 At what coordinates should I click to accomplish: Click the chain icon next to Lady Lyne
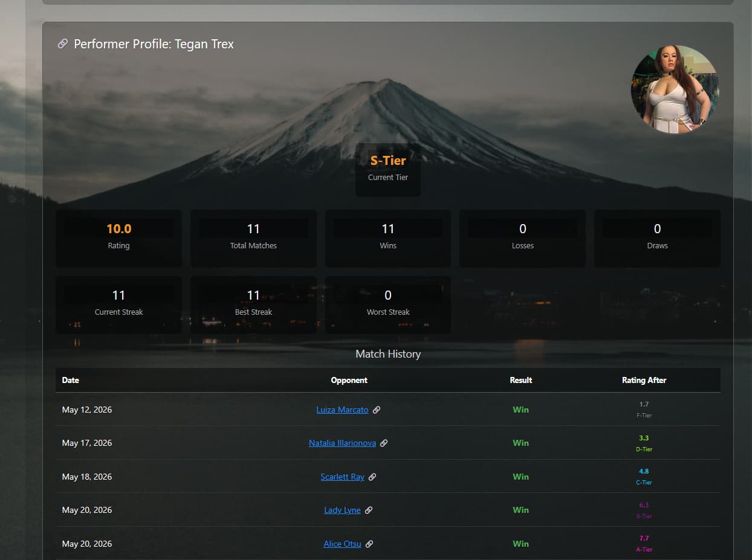click(x=369, y=510)
